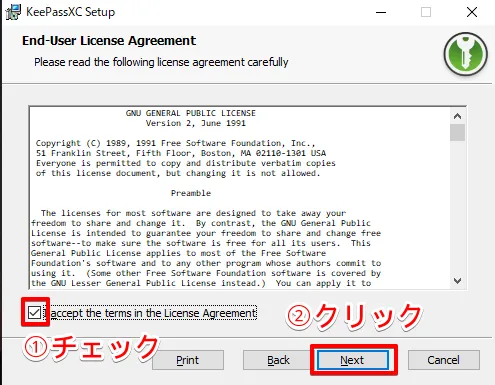Click the Back button
Viewport: 495px width, 385px height.
(x=278, y=360)
